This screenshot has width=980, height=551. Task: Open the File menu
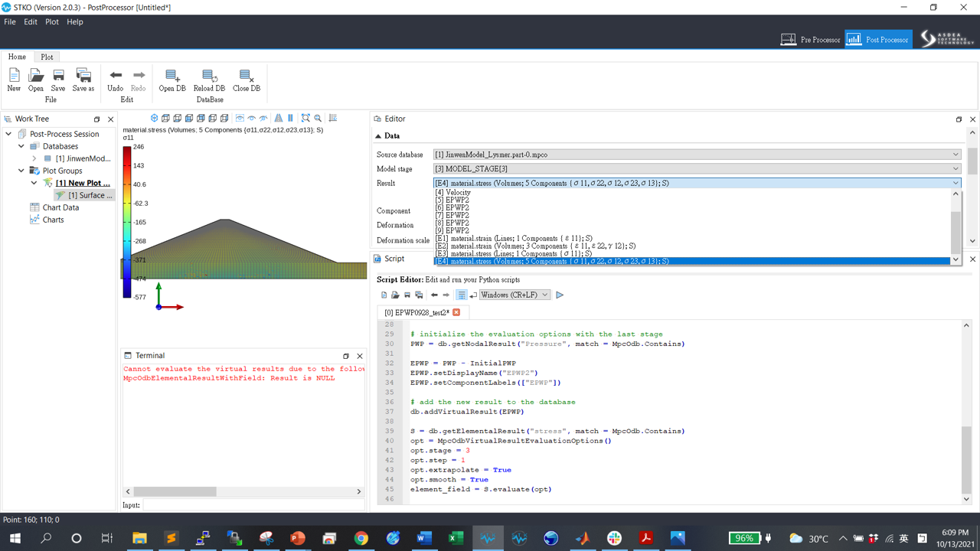pos(10,22)
